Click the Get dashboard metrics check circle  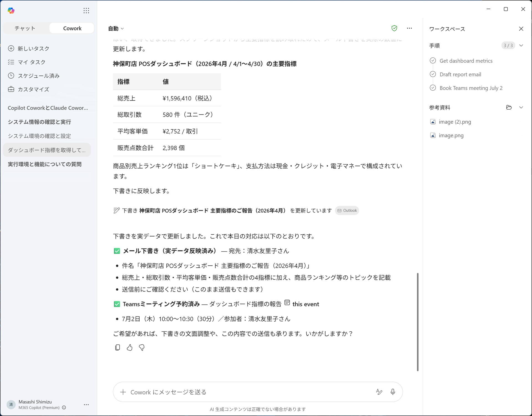point(433,60)
